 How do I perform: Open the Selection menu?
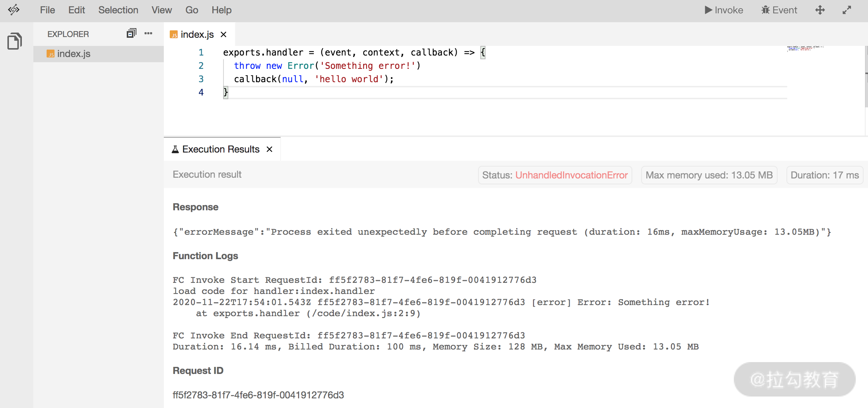tap(118, 10)
